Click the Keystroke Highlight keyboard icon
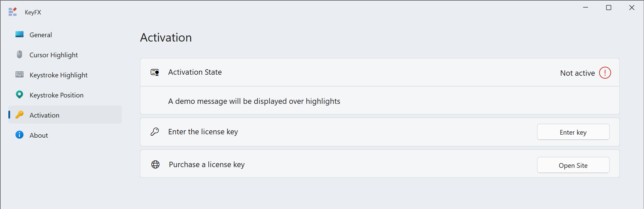Screen dimensions: 644x209 tap(19, 75)
